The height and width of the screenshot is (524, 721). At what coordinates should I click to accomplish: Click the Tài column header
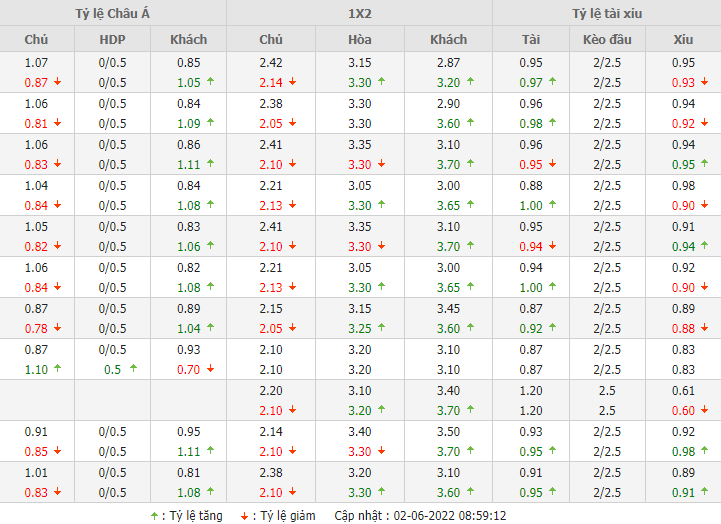531,40
